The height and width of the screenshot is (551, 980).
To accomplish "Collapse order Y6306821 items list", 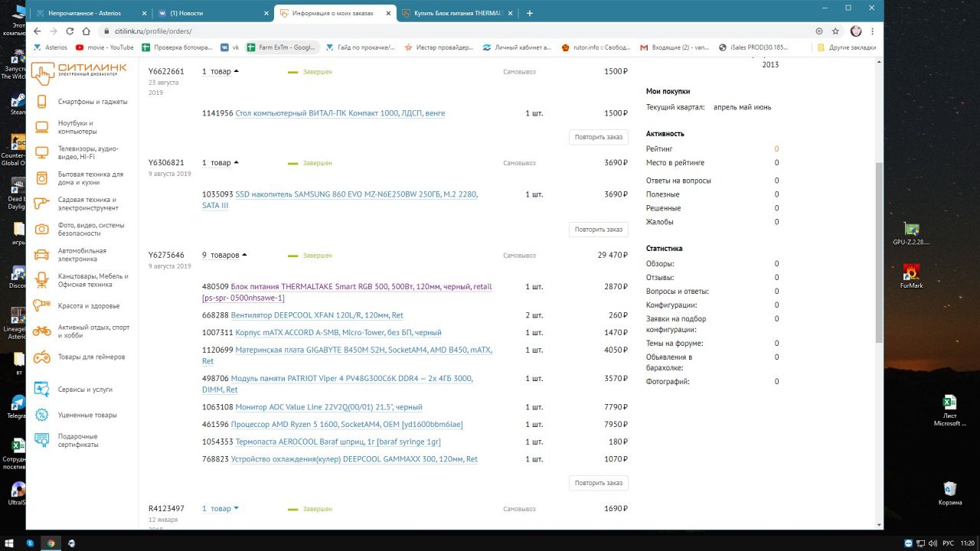I will [x=220, y=163].
